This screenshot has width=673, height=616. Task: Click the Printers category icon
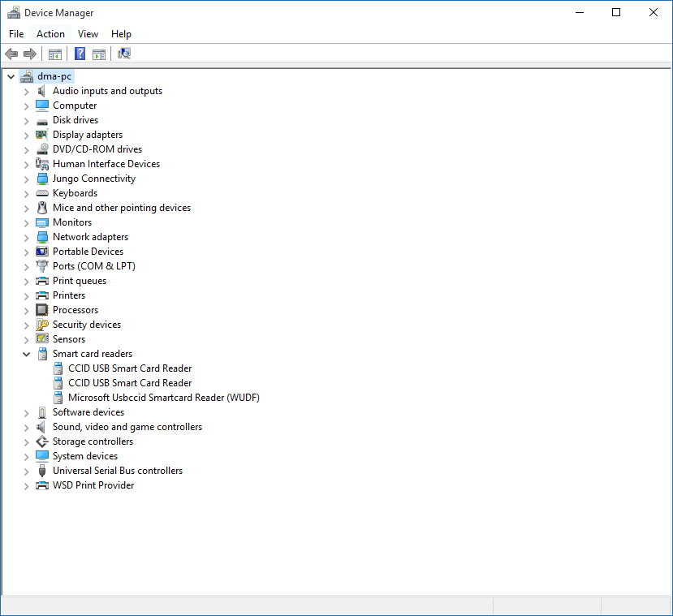click(x=42, y=295)
